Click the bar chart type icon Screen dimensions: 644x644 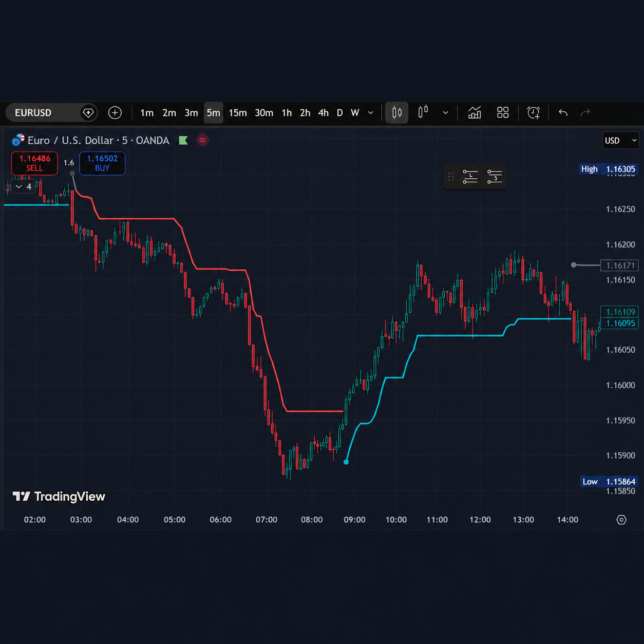pyautogui.click(x=423, y=112)
